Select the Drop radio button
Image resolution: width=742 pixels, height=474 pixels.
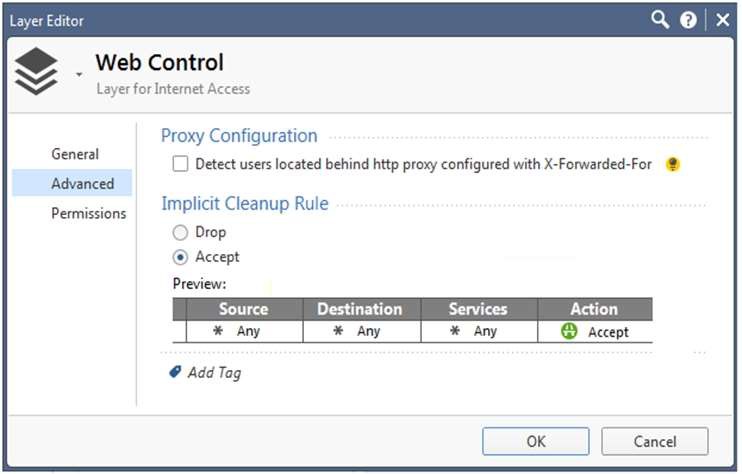click(x=180, y=232)
